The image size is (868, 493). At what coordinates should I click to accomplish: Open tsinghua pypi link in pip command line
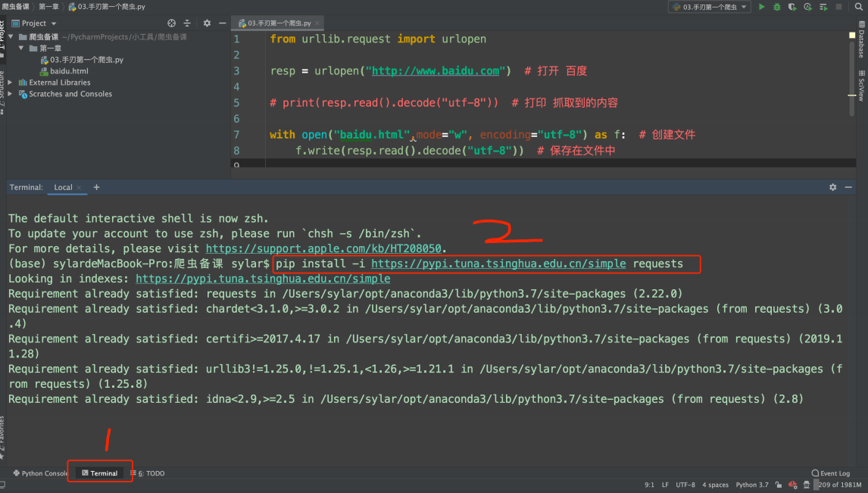tap(498, 264)
